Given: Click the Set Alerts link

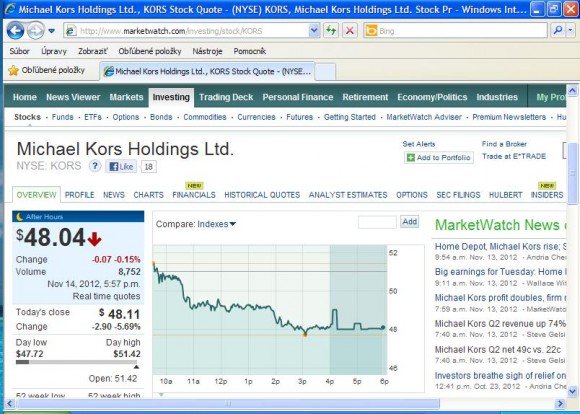Looking at the screenshot, I should (419, 144).
